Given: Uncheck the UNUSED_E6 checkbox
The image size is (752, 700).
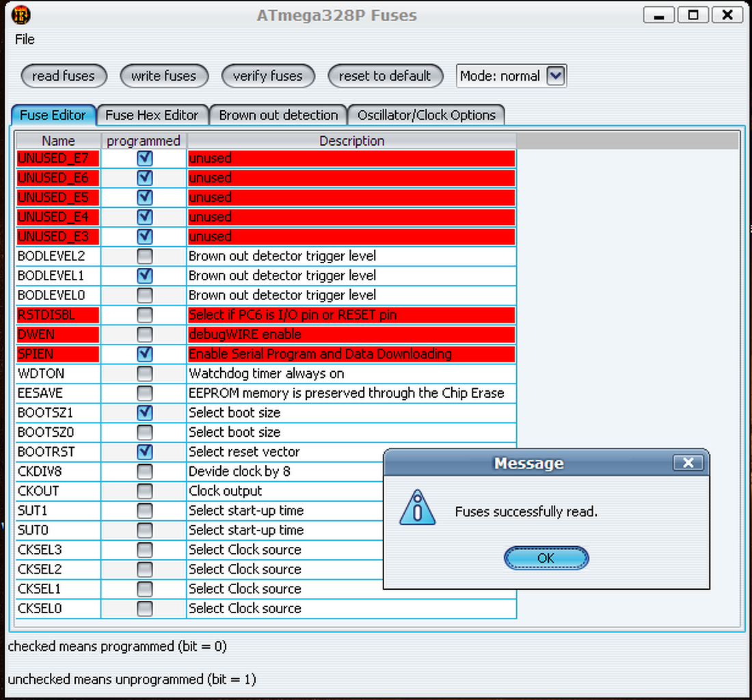Looking at the screenshot, I should (x=144, y=178).
